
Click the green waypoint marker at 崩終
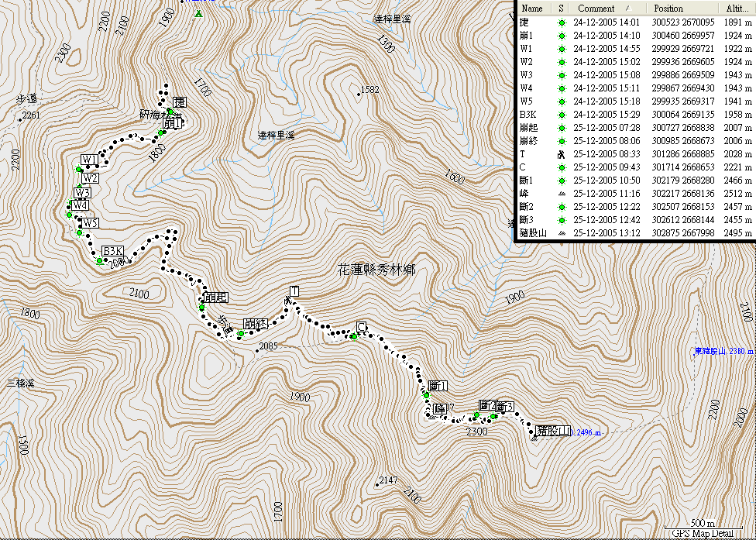pos(241,333)
